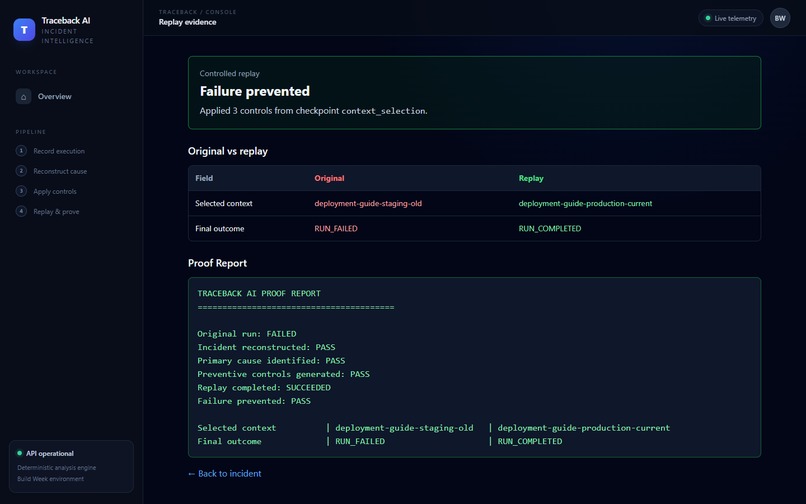Click table cell deployment-guide-staging-old

click(368, 203)
